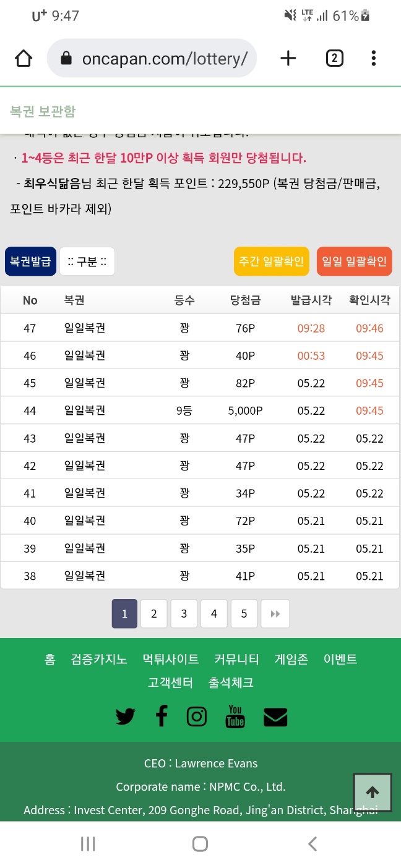Screen dimensions: 401x868
Task: Open a new tab with plus icon
Action: (288, 58)
